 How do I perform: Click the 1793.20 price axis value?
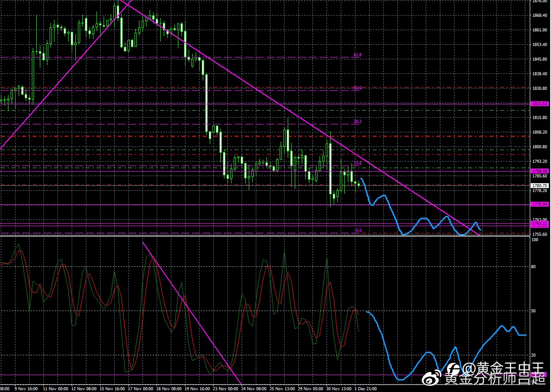pyautogui.click(x=539, y=161)
